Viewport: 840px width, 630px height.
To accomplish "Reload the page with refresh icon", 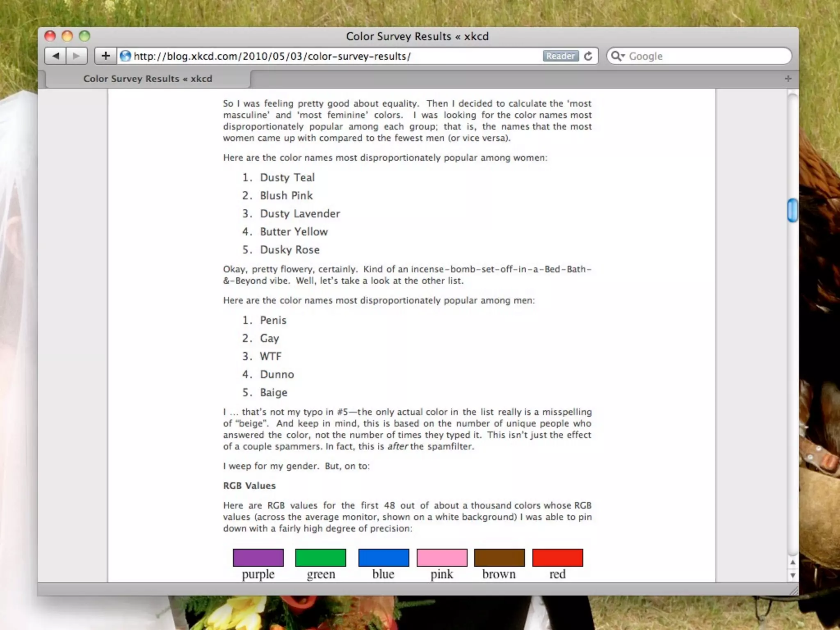I will pos(588,56).
